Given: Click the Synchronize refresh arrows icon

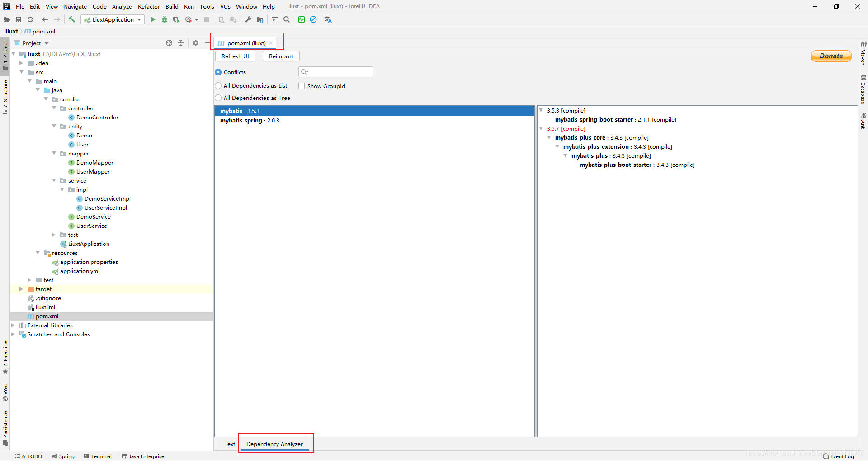Looking at the screenshot, I should click(x=30, y=19).
